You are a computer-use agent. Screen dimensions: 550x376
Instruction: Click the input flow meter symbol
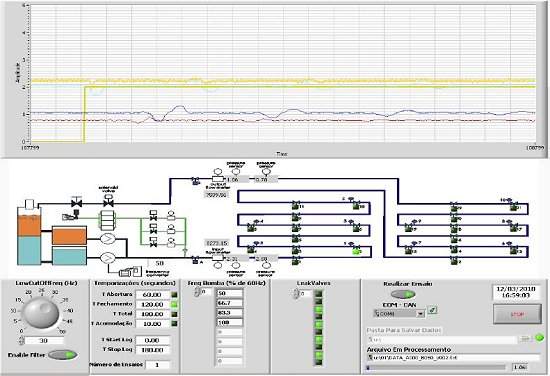(x=218, y=258)
